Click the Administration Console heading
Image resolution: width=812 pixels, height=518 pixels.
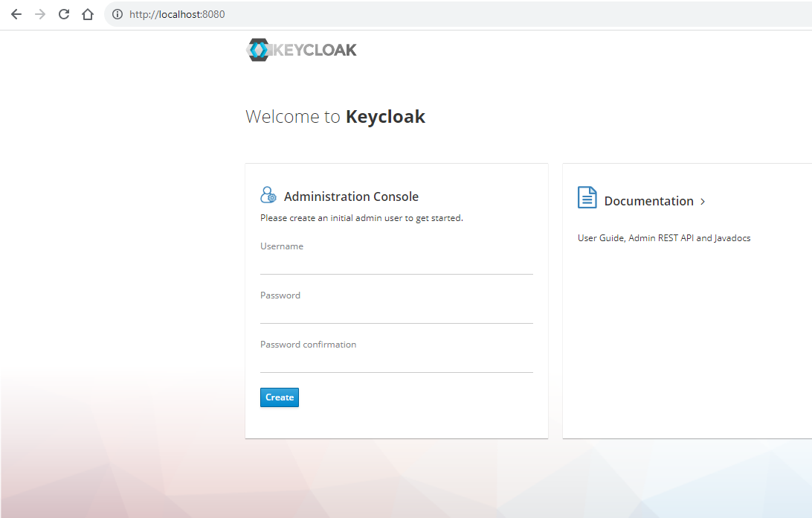(x=351, y=196)
